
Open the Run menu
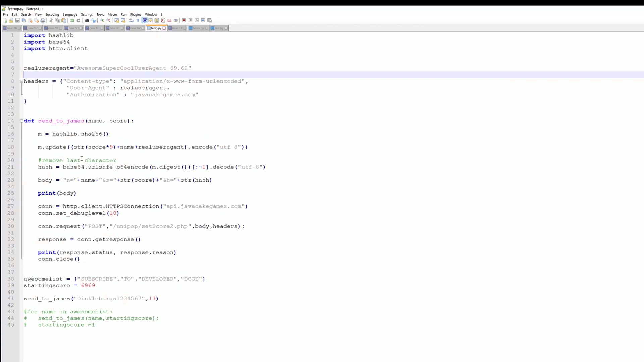[x=123, y=15]
